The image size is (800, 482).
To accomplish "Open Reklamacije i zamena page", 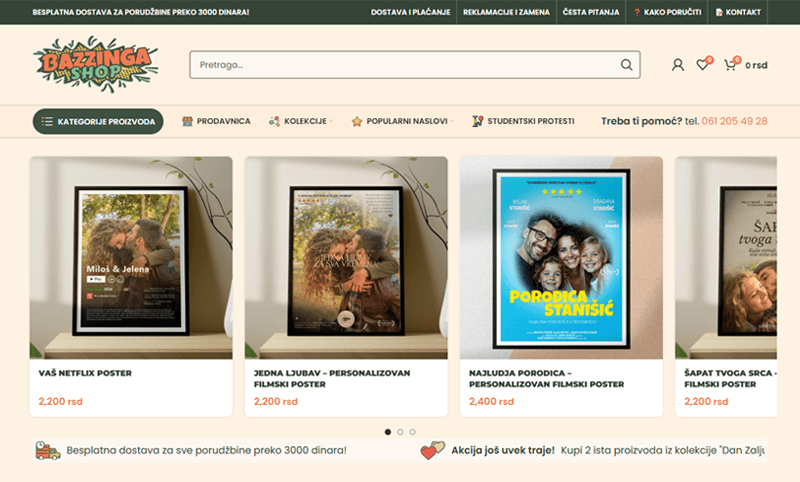I will (x=507, y=12).
